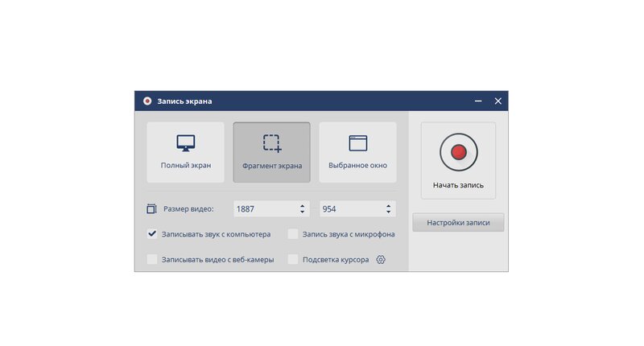Decrease the 954 height with down arrow
Viewport: 644px width, 346px height.
pos(389,212)
